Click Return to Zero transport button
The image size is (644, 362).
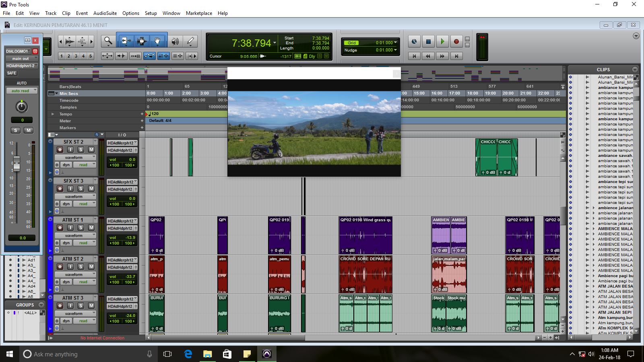point(414,56)
